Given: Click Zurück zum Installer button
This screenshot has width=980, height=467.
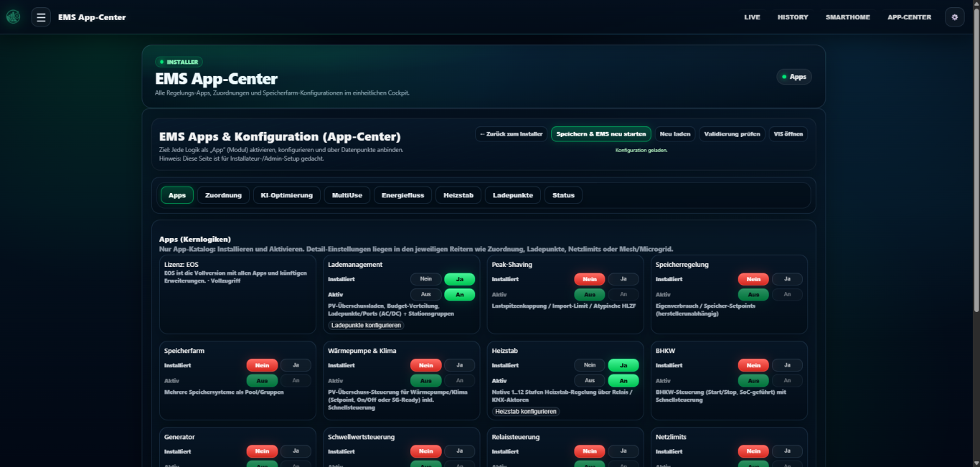Looking at the screenshot, I should 511,134.
